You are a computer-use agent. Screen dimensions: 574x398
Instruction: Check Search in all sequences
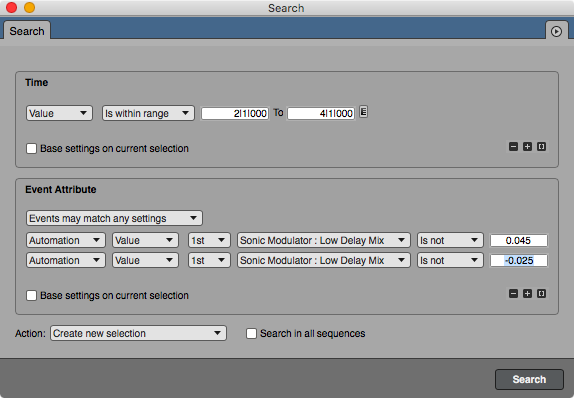pos(251,334)
